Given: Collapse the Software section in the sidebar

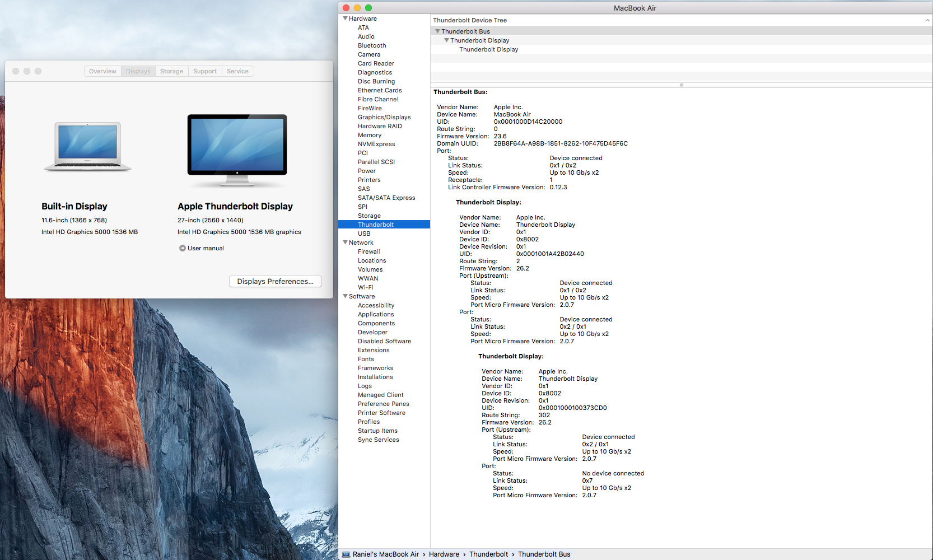Looking at the screenshot, I should click(x=345, y=296).
